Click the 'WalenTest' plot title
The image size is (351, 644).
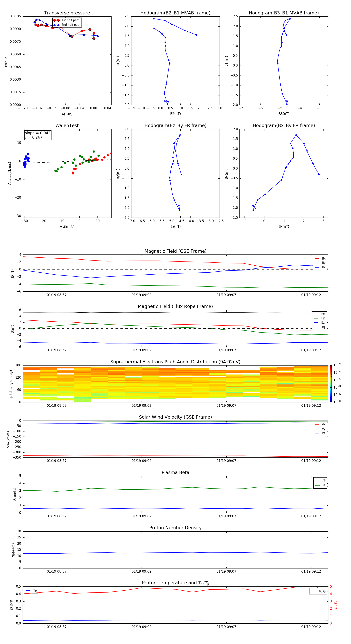(67, 125)
